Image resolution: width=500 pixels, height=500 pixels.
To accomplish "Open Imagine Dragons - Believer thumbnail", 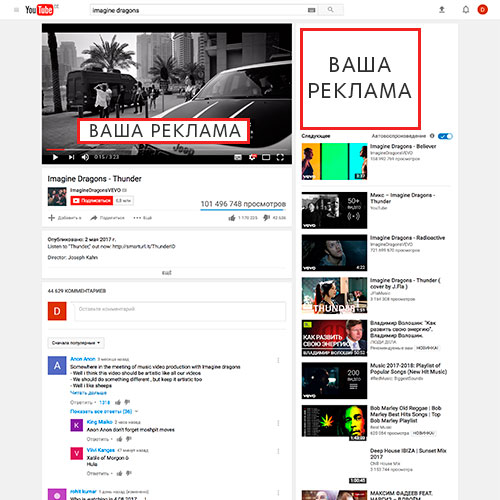I will [334, 161].
